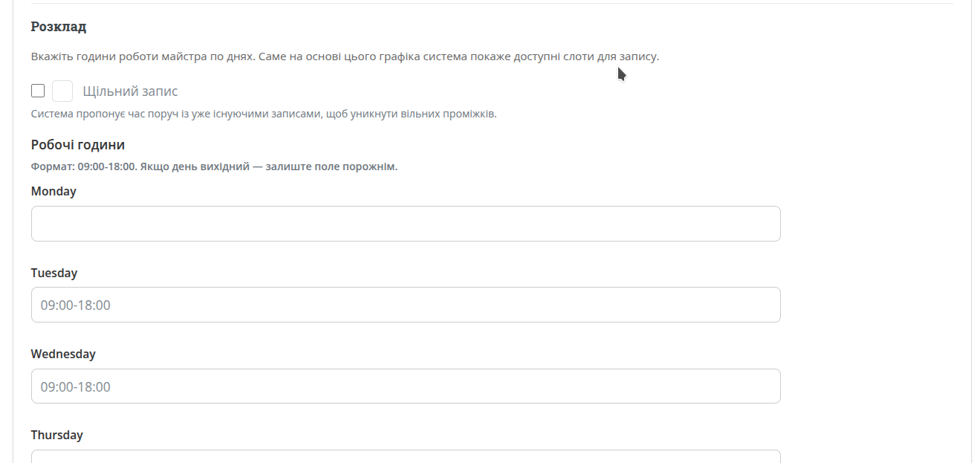Click the Розклад section heading
Screen dimensions: 980x463
[x=59, y=27]
